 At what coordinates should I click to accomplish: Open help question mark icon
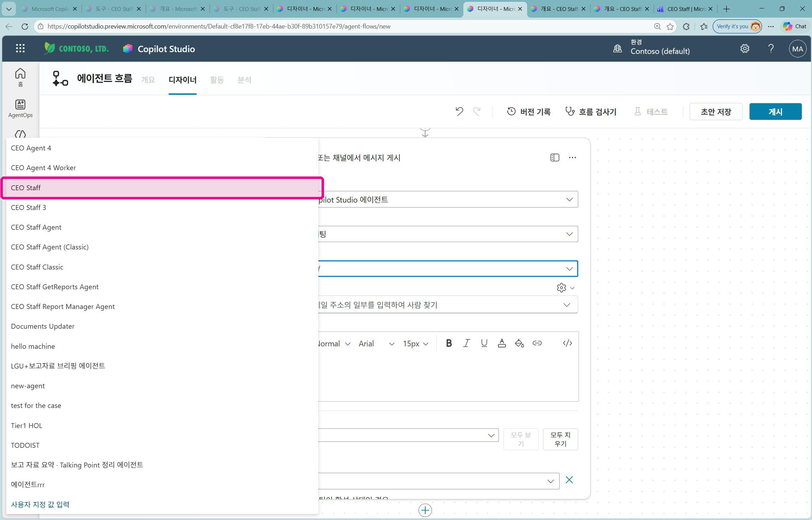click(x=771, y=49)
